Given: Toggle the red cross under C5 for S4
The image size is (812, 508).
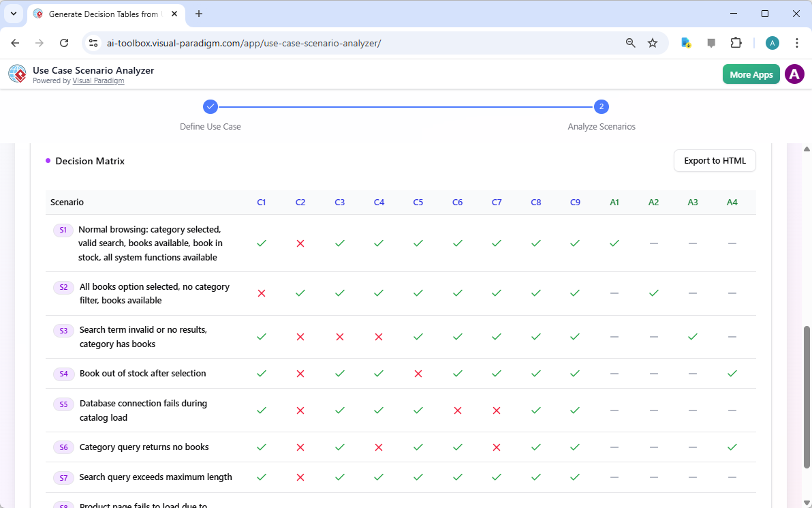Looking at the screenshot, I should click(x=418, y=374).
